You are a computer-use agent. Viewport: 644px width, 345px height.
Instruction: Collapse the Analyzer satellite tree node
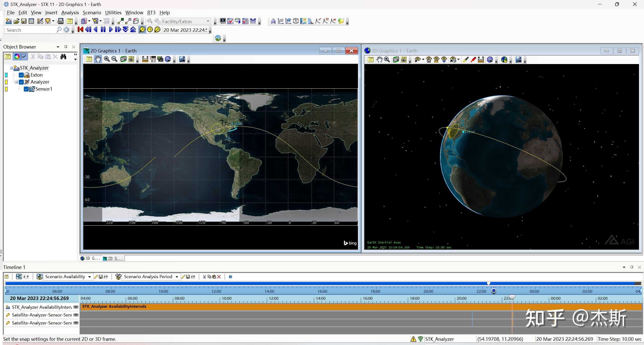point(16,82)
